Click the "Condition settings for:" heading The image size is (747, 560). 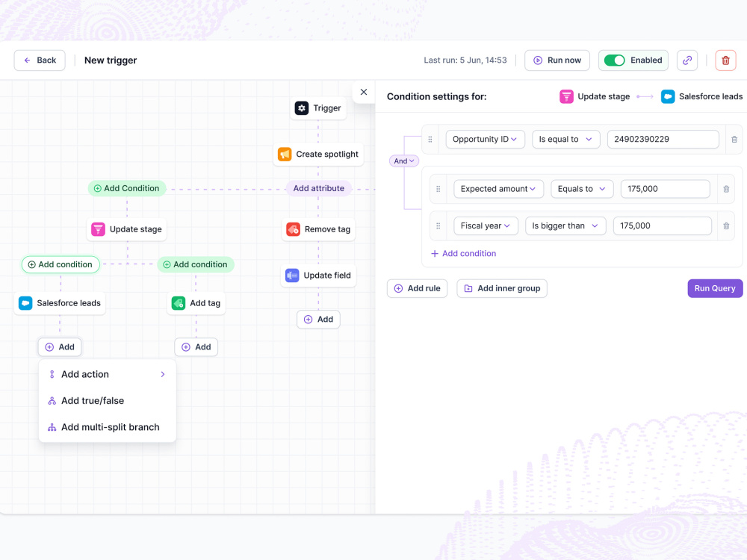[437, 96]
